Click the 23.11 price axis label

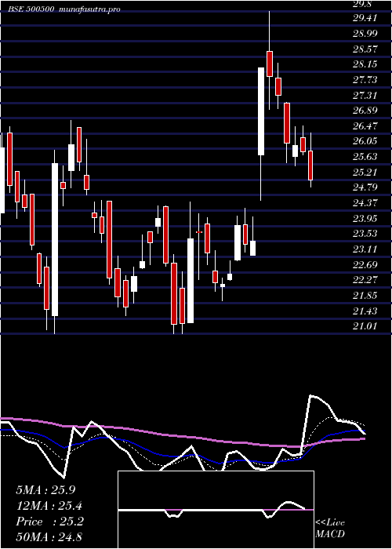[x=365, y=249]
